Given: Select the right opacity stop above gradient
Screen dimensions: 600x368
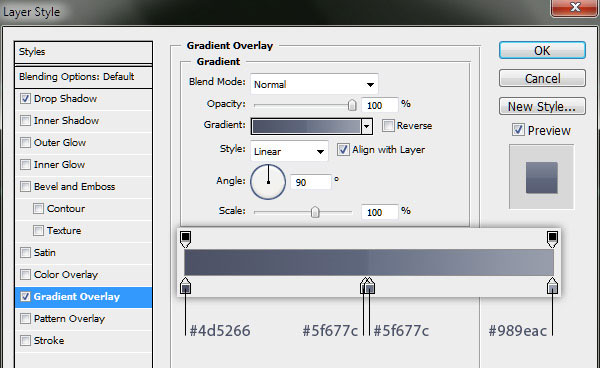Looking at the screenshot, I should [x=552, y=239].
